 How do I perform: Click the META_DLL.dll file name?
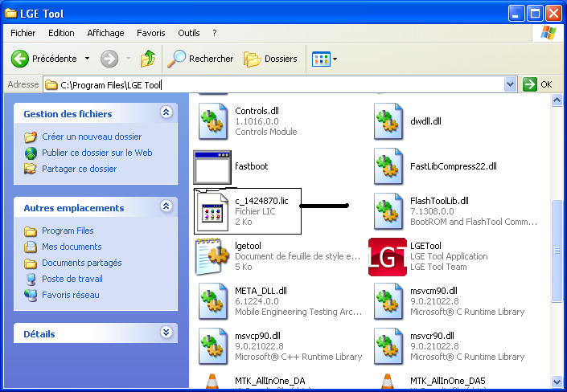pyautogui.click(x=261, y=291)
